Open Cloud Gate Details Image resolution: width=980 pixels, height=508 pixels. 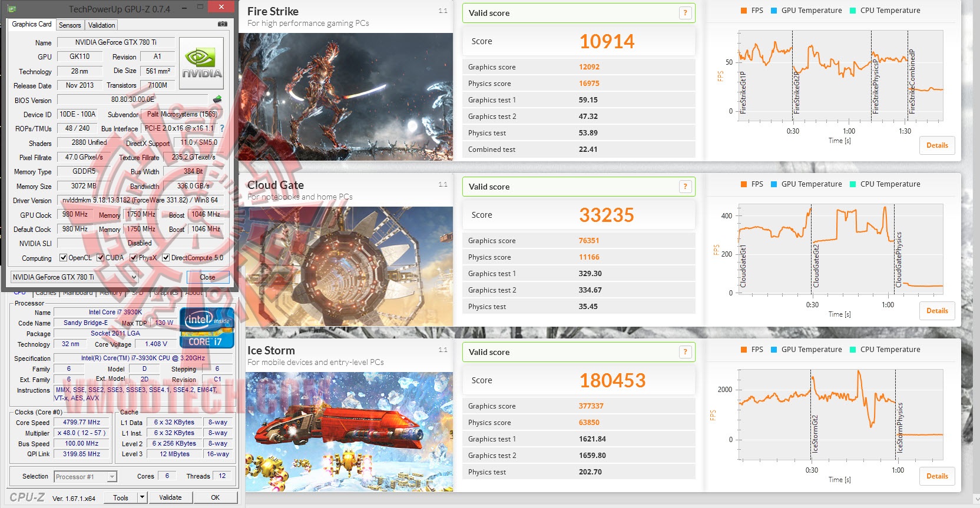(x=937, y=311)
